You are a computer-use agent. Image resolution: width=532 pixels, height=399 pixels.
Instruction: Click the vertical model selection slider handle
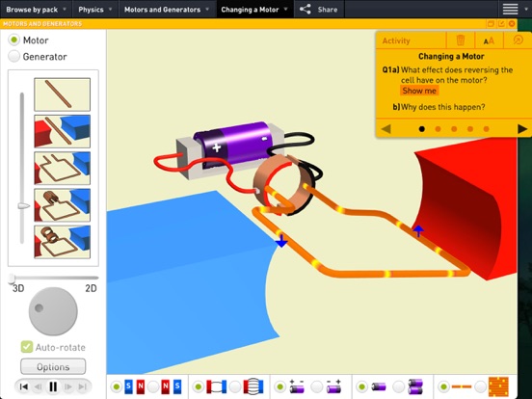pos(23,205)
